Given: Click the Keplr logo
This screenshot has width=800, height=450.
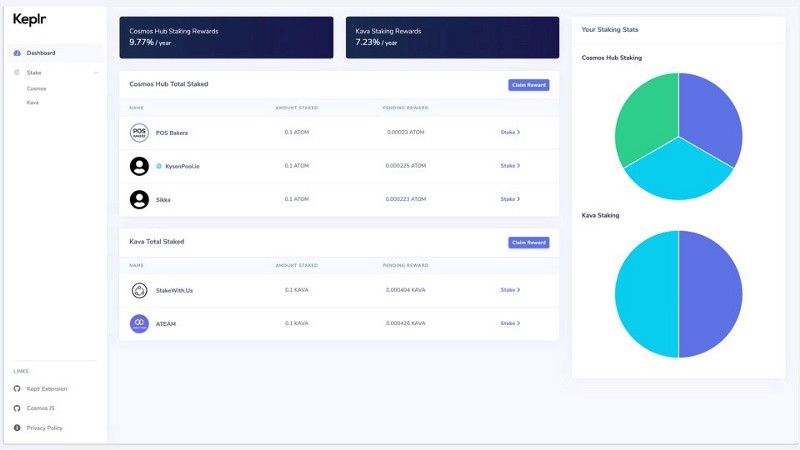Looking at the screenshot, I should point(29,19).
